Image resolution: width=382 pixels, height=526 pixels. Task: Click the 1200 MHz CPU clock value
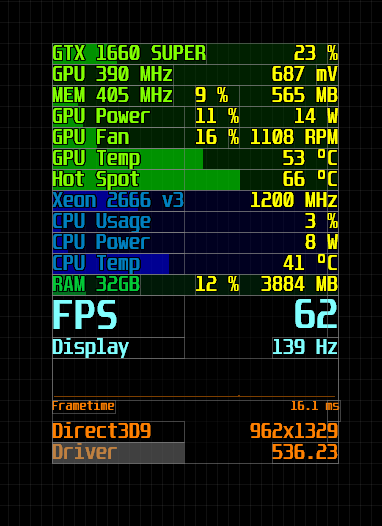[x=294, y=200]
